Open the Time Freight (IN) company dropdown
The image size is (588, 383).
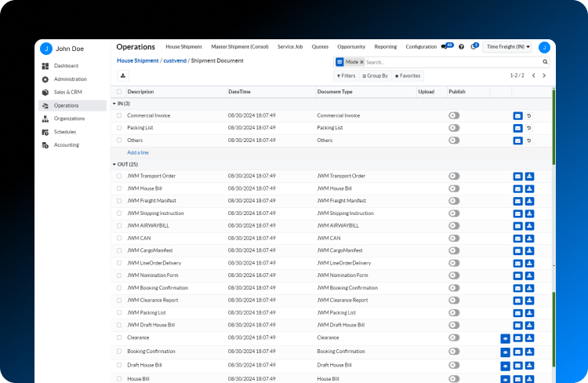[507, 47]
